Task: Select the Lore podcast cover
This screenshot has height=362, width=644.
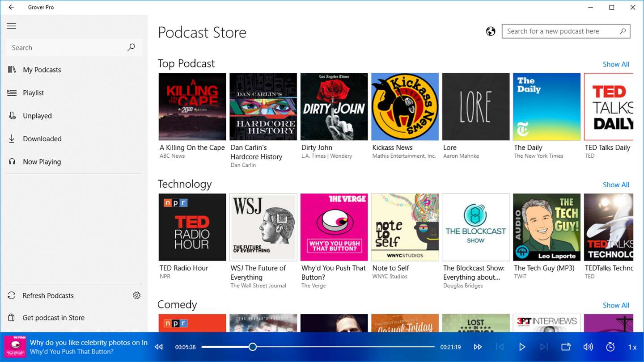Action: (476, 107)
